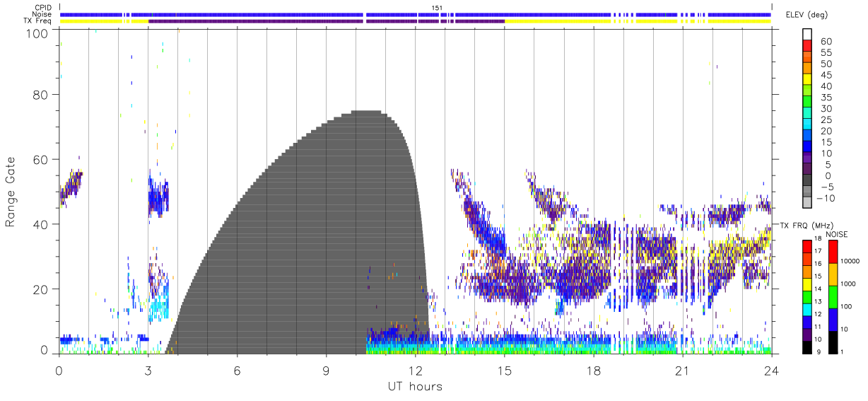Select the 40 tick on Range Gate axis
Screen dimensions: 868x401
41,224
